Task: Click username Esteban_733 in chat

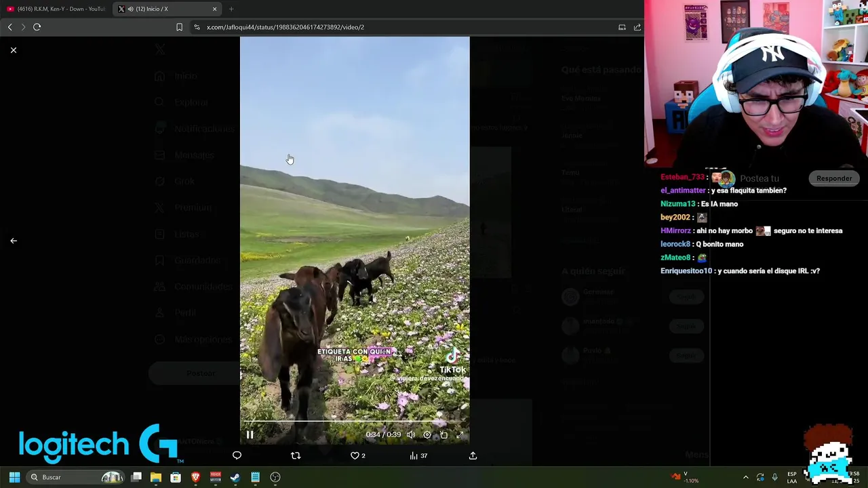Action: (682, 177)
